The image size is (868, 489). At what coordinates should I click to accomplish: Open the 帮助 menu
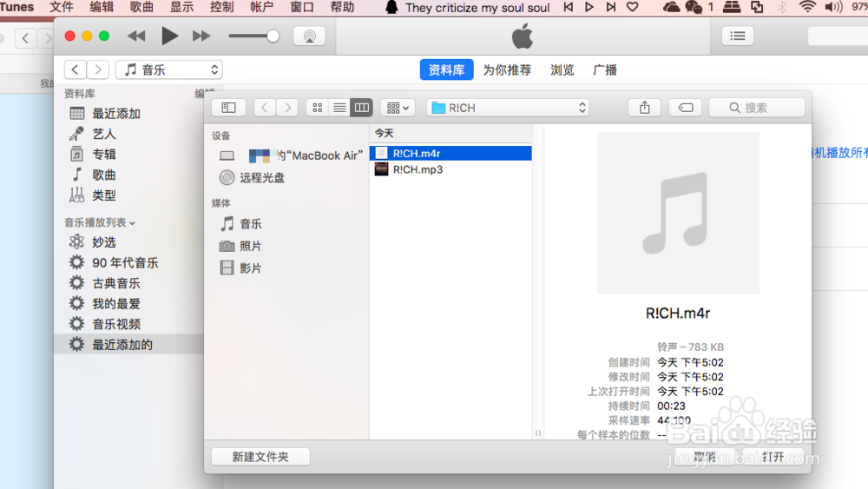click(x=342, y=7)
